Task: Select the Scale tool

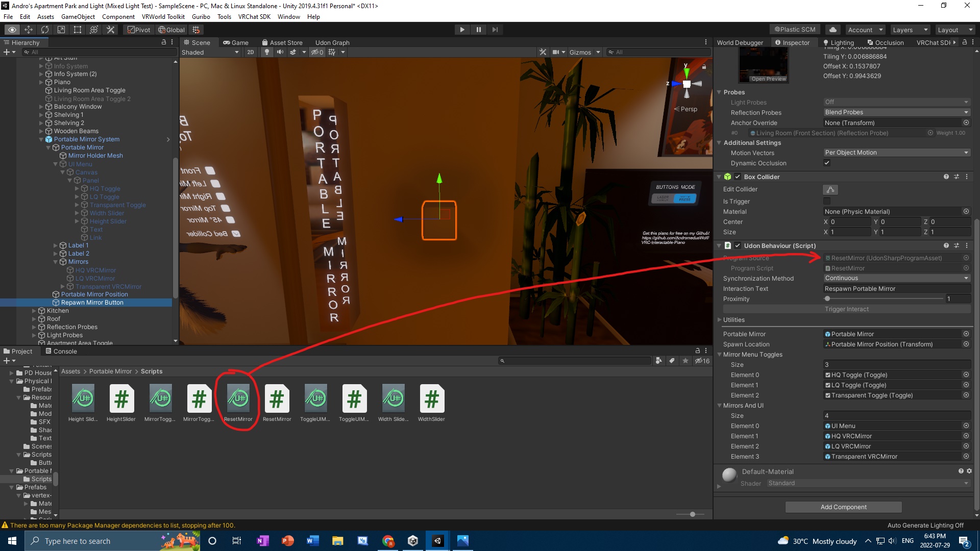Action: [61, 30]
